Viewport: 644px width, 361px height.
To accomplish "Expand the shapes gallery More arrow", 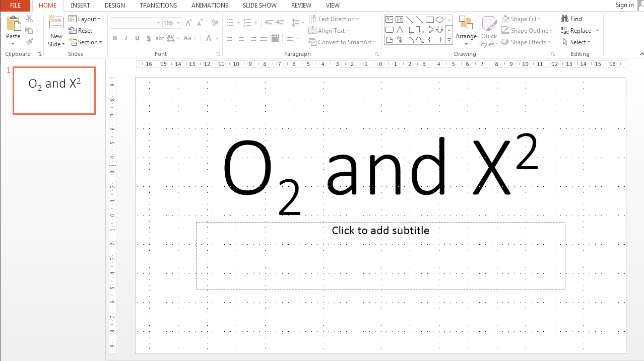I will pos(449,41).
